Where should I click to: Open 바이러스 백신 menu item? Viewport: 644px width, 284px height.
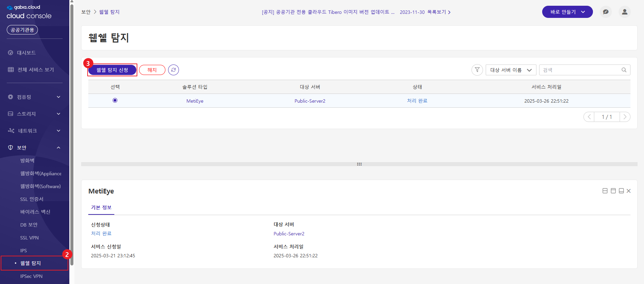point(35,212)
